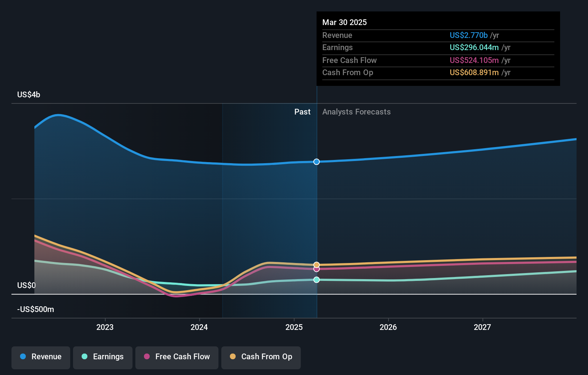The image size is (588, 375).
Task: Toggle the Earnings legend button
Action: (103, 357)
